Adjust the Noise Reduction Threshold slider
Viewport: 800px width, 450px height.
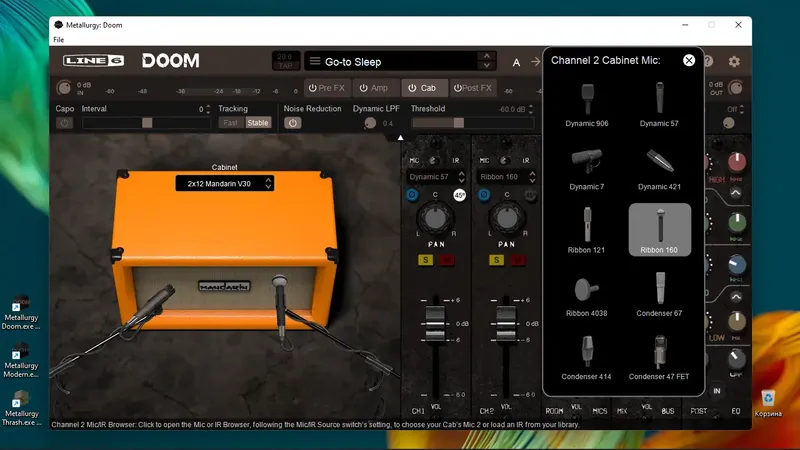(472, 123)
